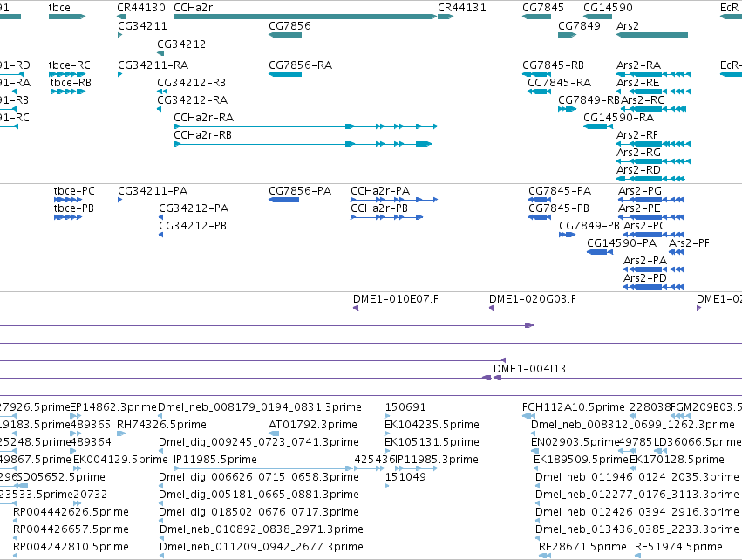Select protein CCHa2r-PA label
742x560 pixels.
380,191
